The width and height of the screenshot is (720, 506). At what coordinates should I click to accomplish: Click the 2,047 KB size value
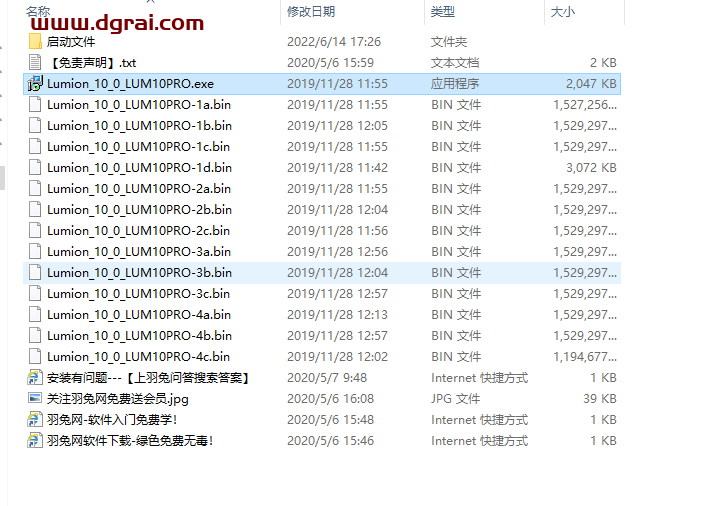[591, 84]
